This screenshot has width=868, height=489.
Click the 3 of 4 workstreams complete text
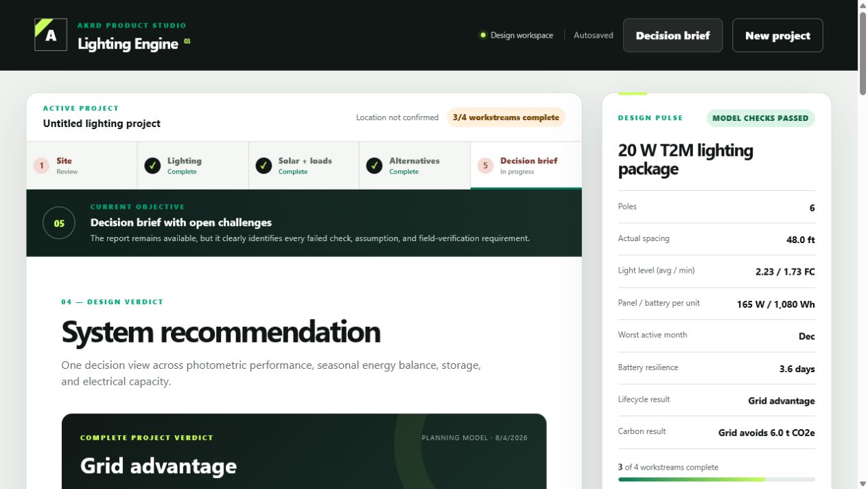(668, 467)
